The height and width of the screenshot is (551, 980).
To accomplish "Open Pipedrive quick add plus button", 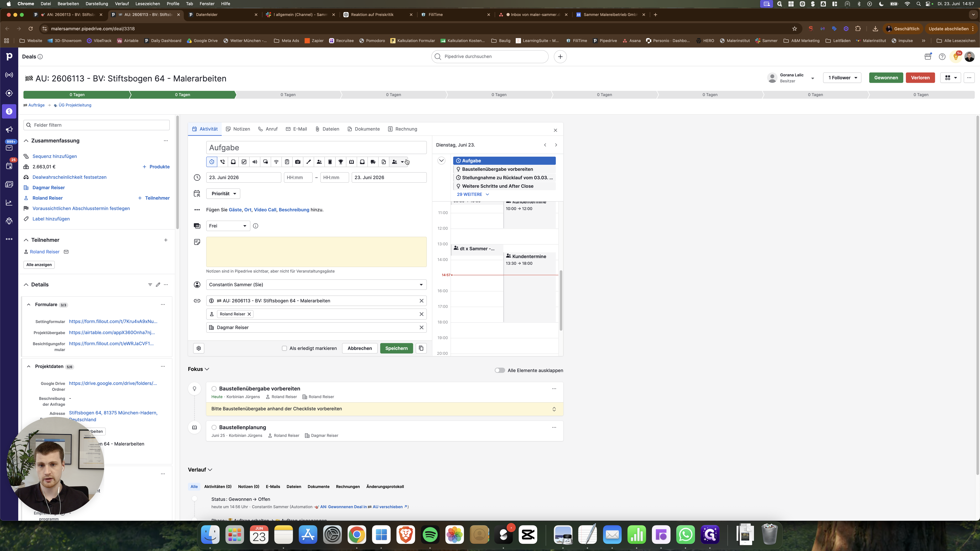I will [x=560, y=57].
